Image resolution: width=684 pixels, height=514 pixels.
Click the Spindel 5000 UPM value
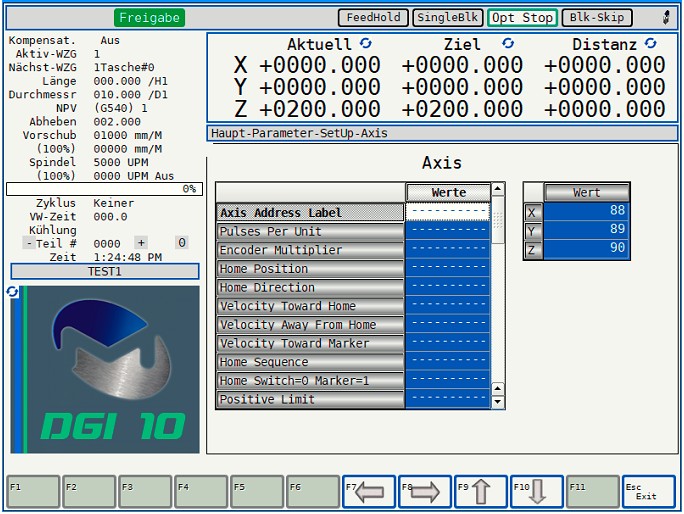(x=121, y=162)
